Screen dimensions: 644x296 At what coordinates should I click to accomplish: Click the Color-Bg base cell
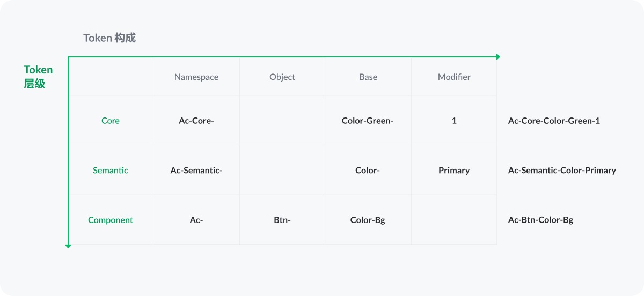[368, 220]
